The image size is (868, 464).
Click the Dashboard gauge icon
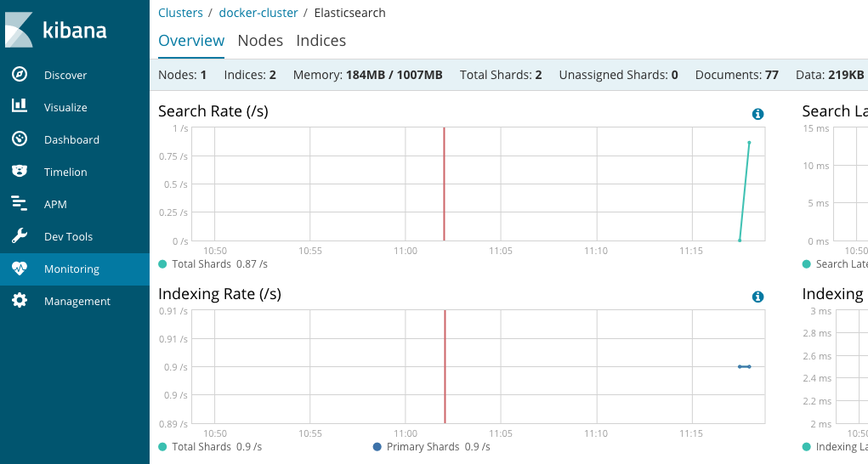(20, 139)
